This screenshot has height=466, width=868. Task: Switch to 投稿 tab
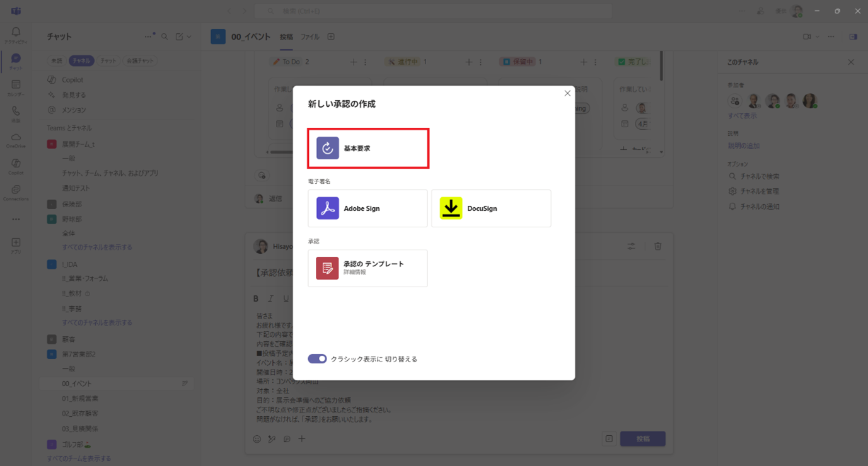coord(286,37)
